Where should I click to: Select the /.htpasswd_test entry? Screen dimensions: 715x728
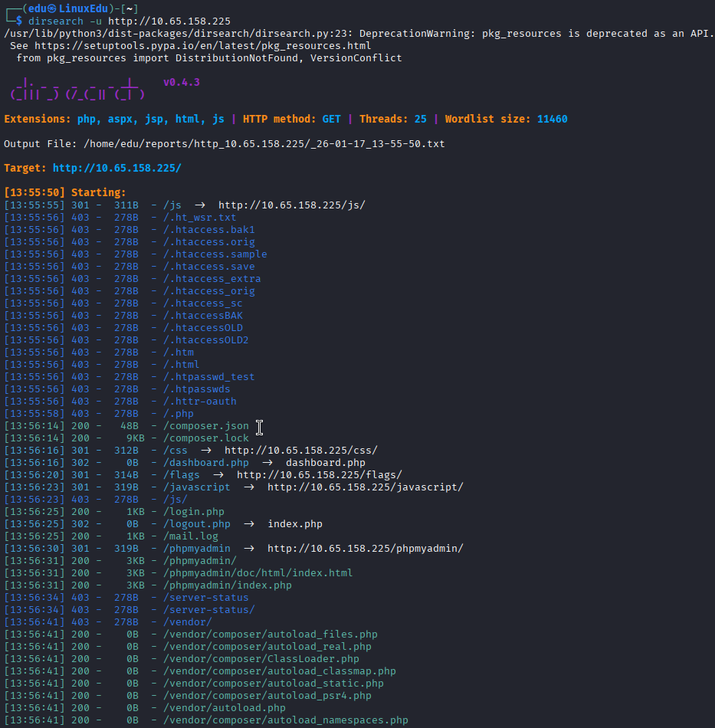click(209, 377)
